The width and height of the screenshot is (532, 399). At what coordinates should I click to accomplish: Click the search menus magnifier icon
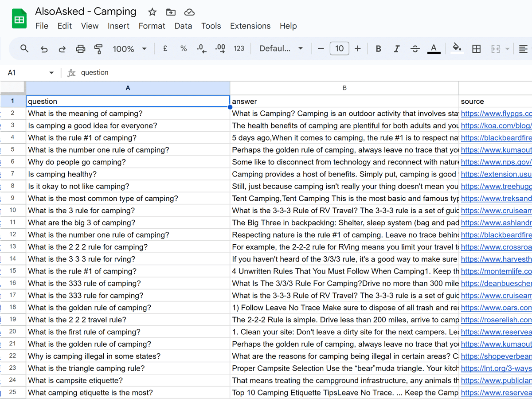coord(24,48)
